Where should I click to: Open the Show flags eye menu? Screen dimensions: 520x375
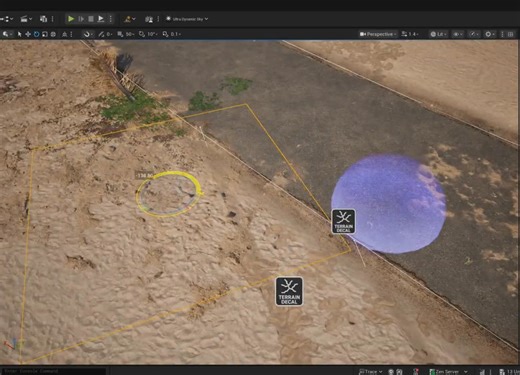pos(457,34)
